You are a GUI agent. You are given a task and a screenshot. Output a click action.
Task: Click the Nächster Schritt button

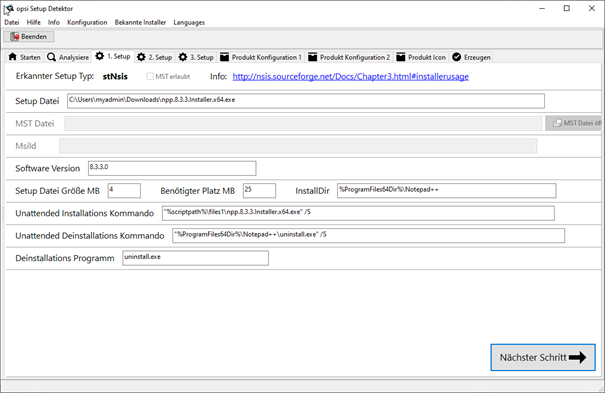pyautogui.click(x=543, y=358)
